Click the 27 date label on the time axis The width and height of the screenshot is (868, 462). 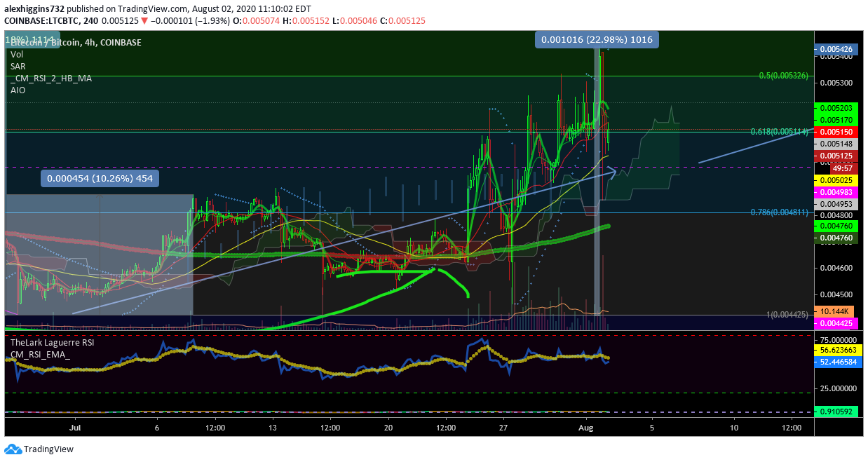(x=503, y=426)
